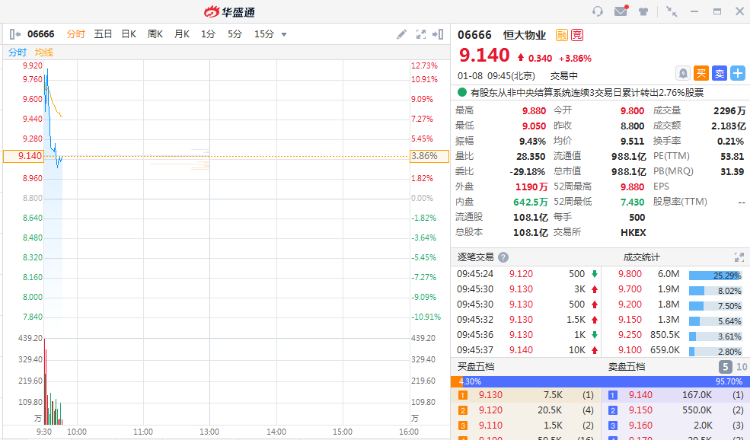
Task: Switch order book depth to 5 levels
Action: pos(725,367)
